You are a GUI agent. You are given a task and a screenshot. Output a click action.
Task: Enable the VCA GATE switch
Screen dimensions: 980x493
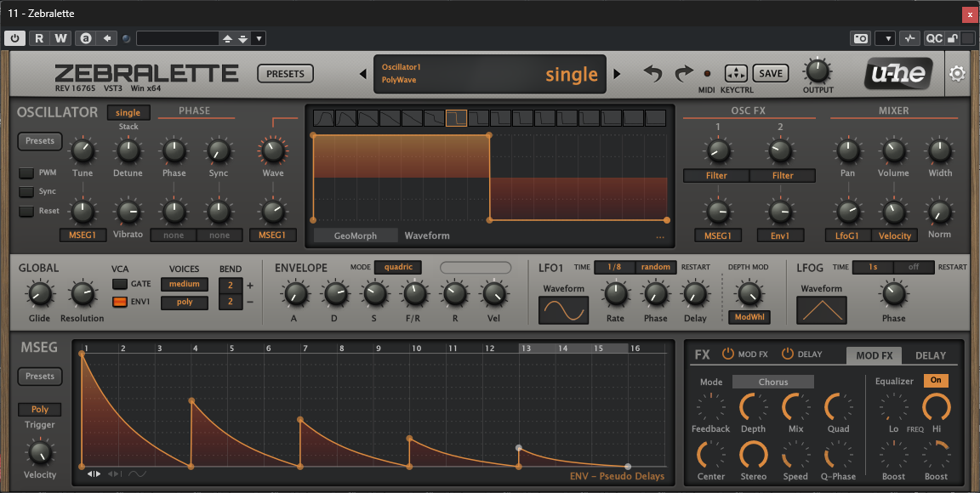click(x=119, y=284)
